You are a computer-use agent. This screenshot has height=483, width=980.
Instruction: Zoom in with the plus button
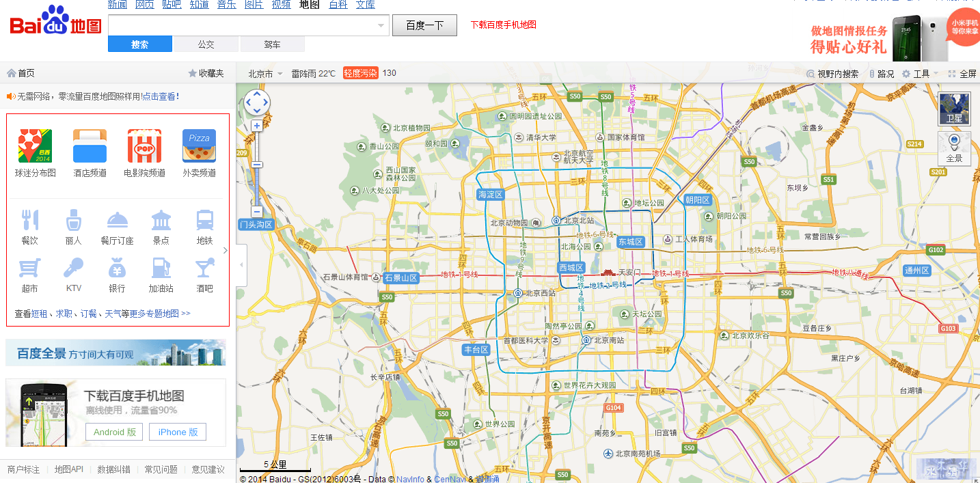tap(257, 126)
